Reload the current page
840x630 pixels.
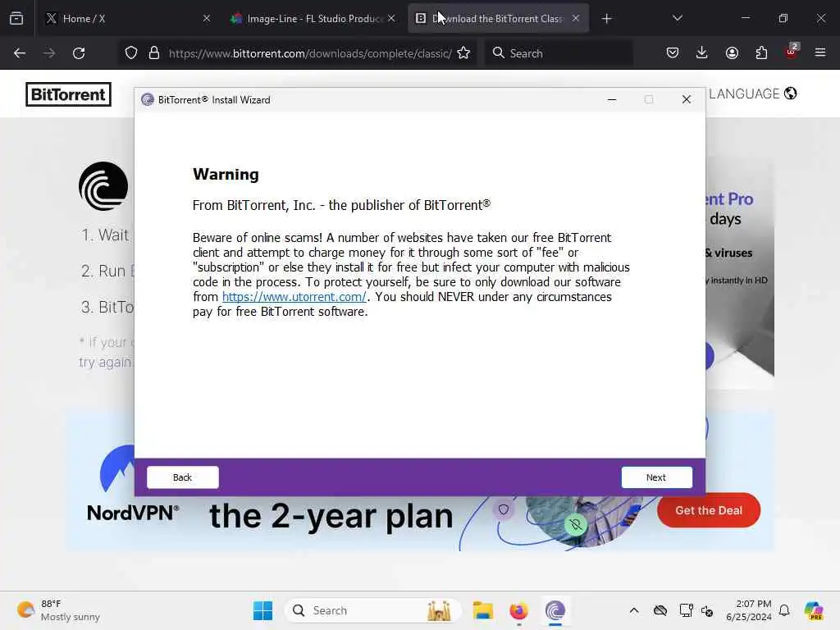click(x=79, y=53)
